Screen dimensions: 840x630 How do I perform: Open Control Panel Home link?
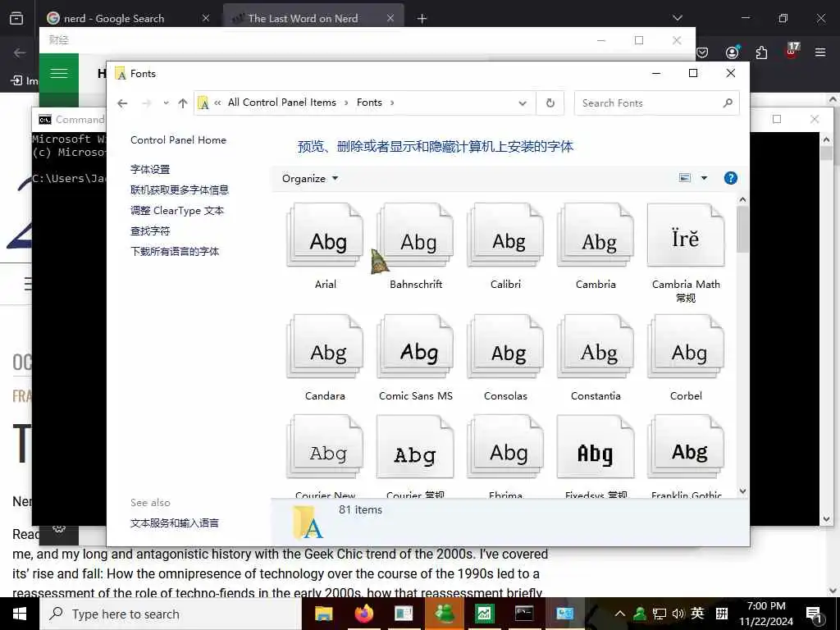point(178,140)
